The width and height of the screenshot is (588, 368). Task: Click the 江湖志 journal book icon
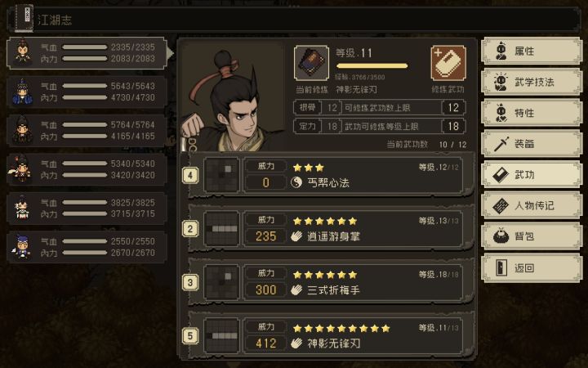click(x=24, y=18)
